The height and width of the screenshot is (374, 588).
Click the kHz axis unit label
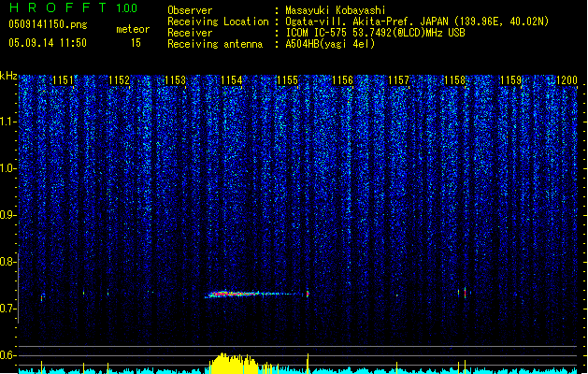pyautogui.click(x=8, y=76)
